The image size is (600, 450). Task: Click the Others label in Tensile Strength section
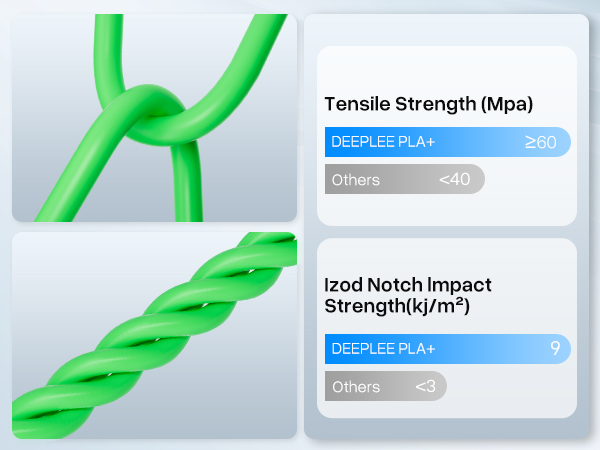356,180
